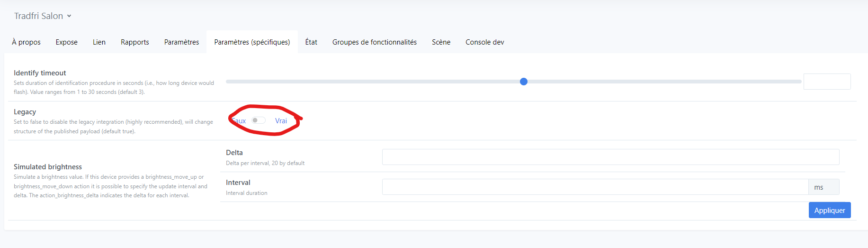Switch to the Scène tab

coord(441,42)
